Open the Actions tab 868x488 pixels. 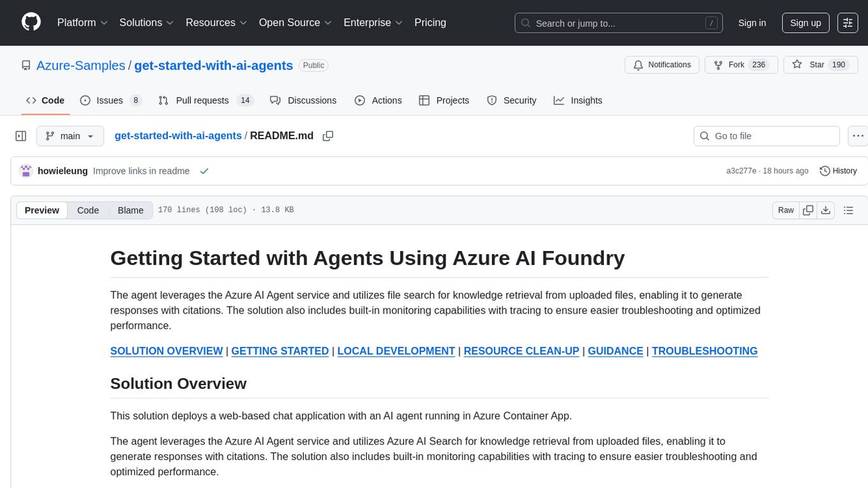tap(378, 100)
